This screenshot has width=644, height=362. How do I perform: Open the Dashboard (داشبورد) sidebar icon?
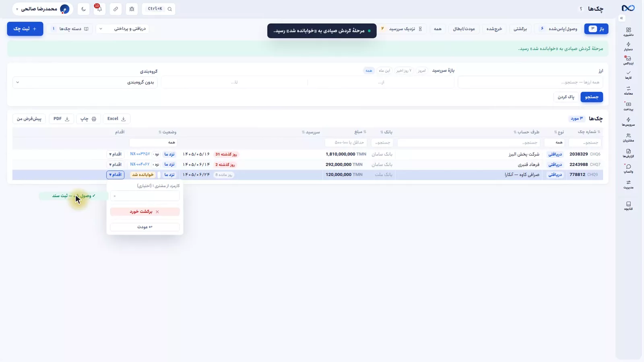[x=628, y=32]
